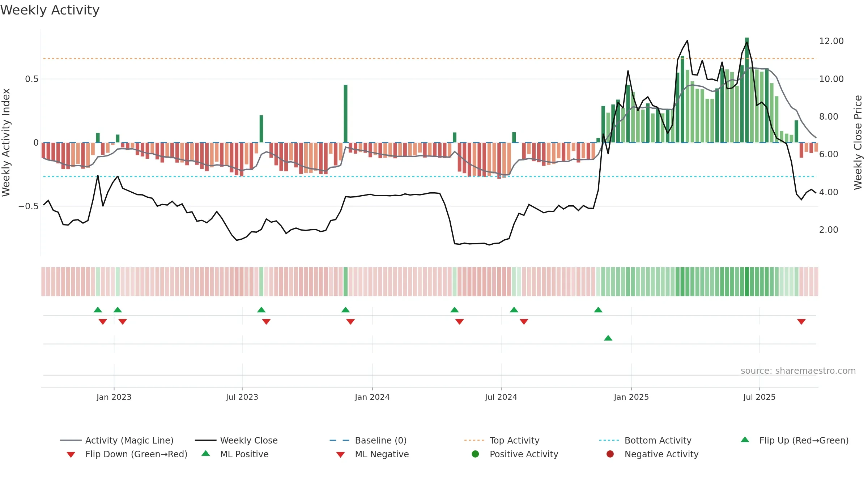Toggle Weekly Close legend entry

coord(236,440)
